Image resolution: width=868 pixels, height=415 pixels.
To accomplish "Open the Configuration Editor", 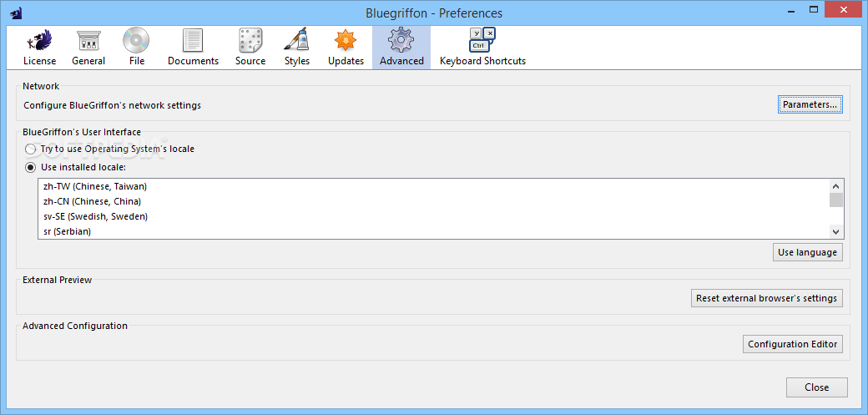I will pos(793,344).
